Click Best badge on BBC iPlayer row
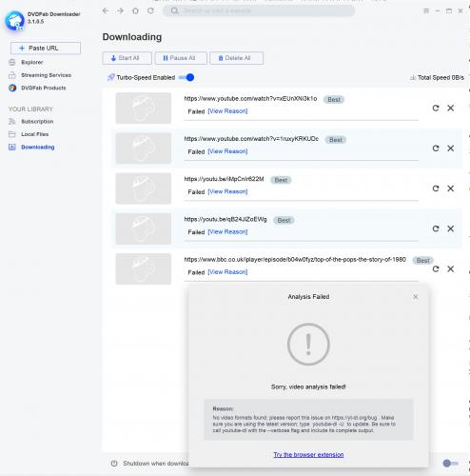 pyautogui.click(x=422, y=261)
